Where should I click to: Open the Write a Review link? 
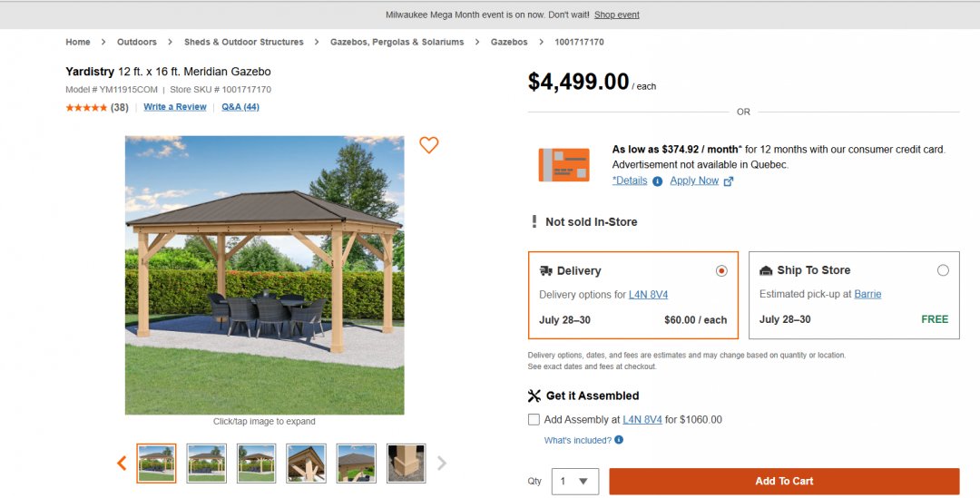pyautogui.click(x=175, y=107)
